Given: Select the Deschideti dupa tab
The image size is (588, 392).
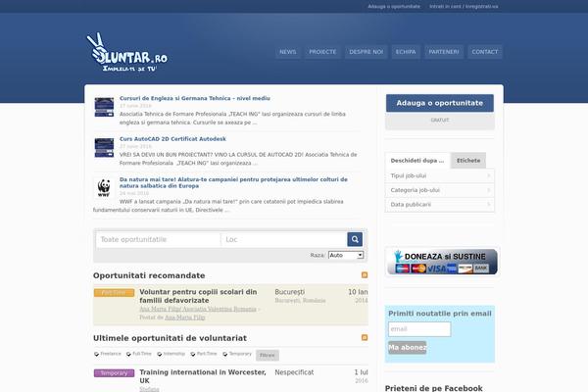Looking at the screenshot, I should [417, 161].
